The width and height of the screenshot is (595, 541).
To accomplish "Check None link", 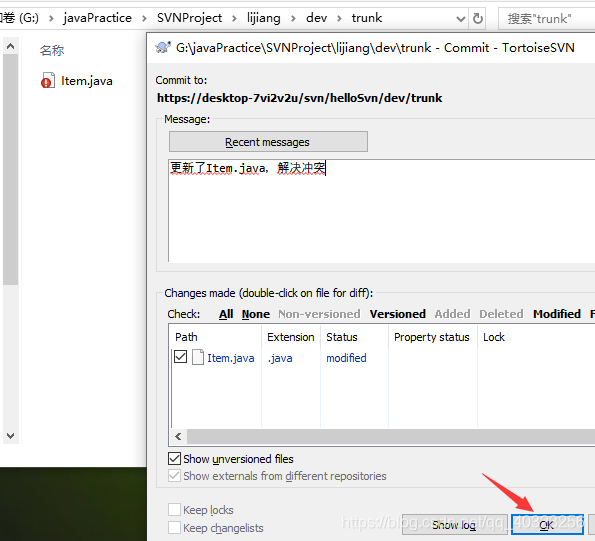I will pyautogui.click(x=256, y=314).
